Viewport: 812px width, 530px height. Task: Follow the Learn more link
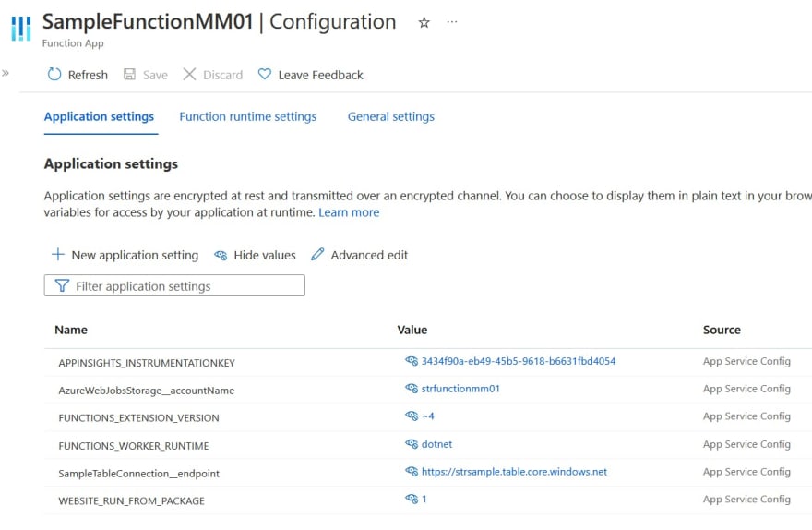pos(349,212)
